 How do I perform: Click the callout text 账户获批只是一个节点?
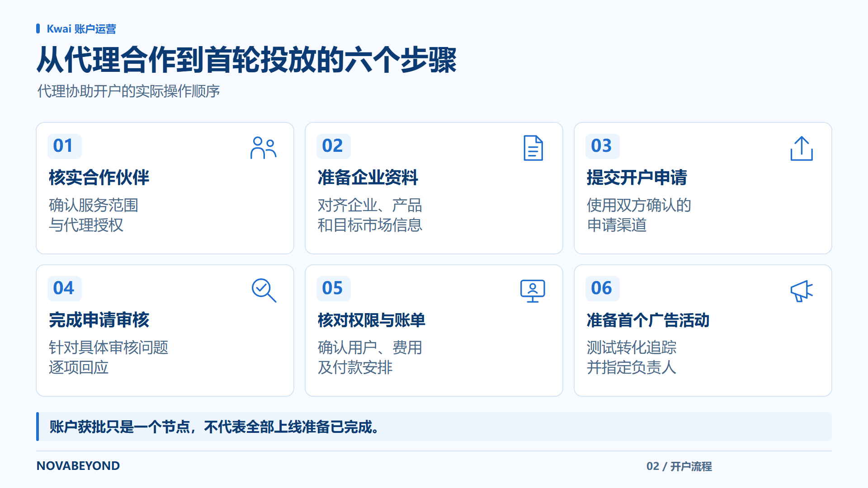pos(119,427)
